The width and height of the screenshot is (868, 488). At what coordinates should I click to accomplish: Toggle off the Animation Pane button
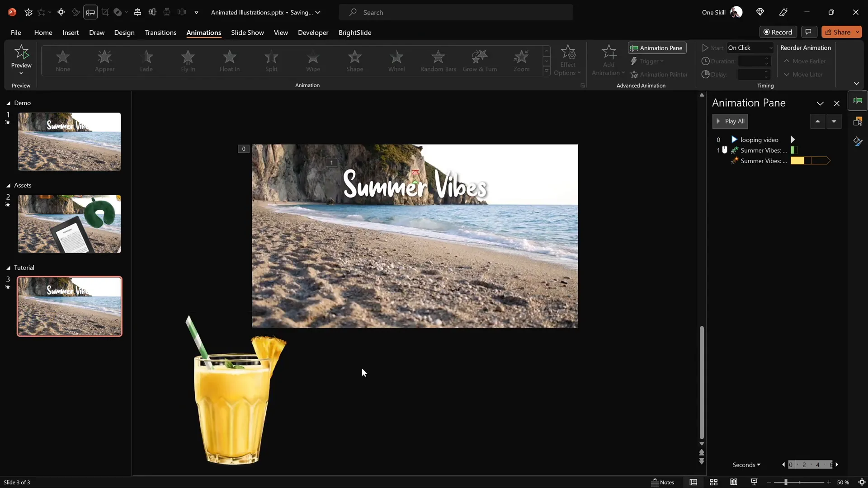click(x=656, y=48)
